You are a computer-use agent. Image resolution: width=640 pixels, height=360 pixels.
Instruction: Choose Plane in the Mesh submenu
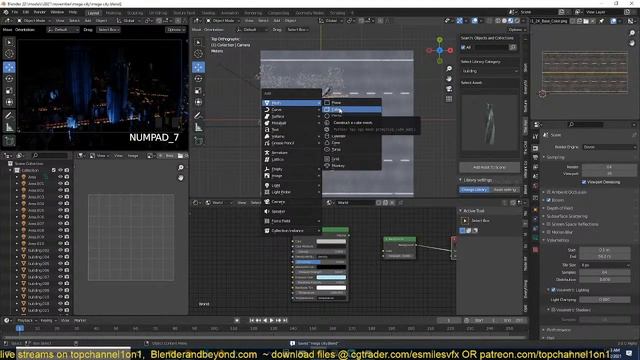352,102
